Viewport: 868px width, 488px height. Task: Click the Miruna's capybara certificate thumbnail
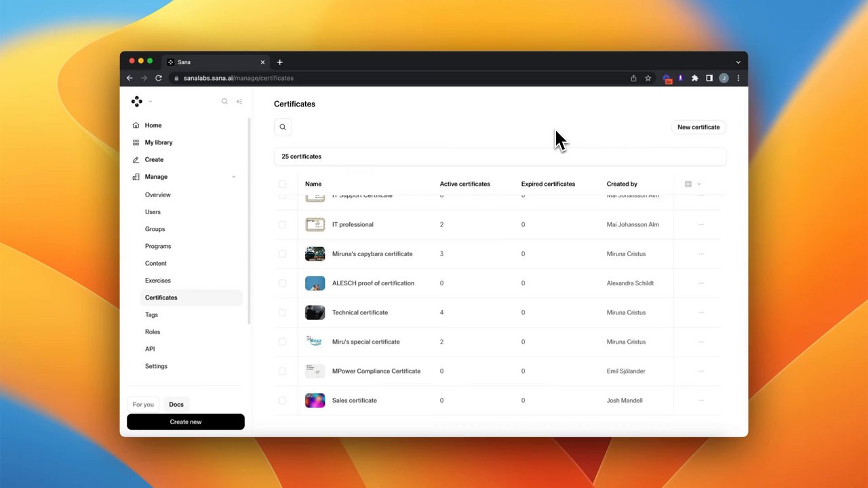coord(315,253)
